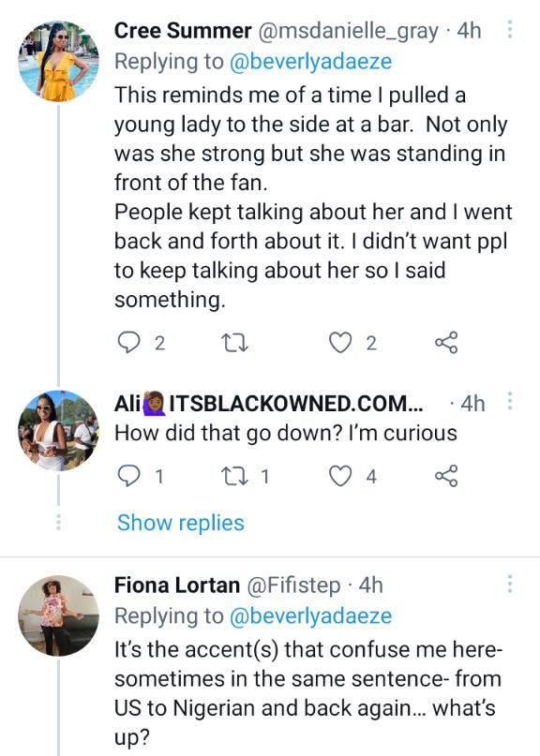Open Fiona Lortan's profile from her name
The height and width of the screenshot is (756, 540).
[176, 585]
